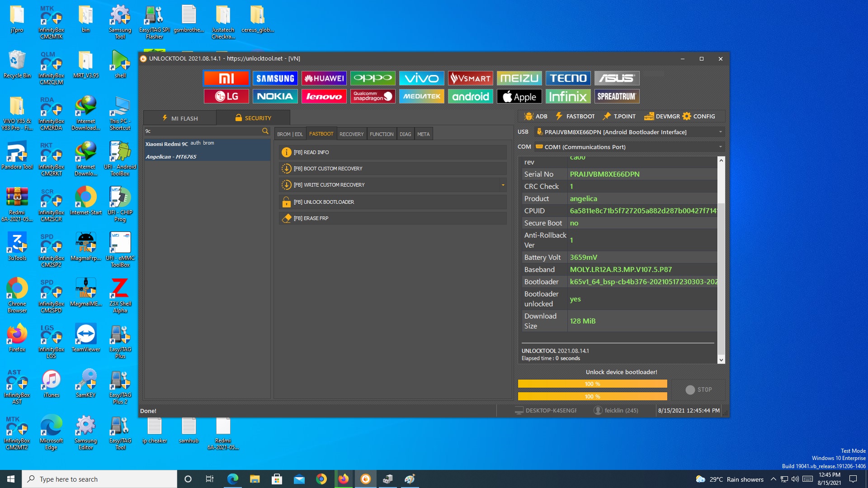Click serial number PRAIJVBM8XE66DPN value
868x488 pixels.
coord(604,174)
